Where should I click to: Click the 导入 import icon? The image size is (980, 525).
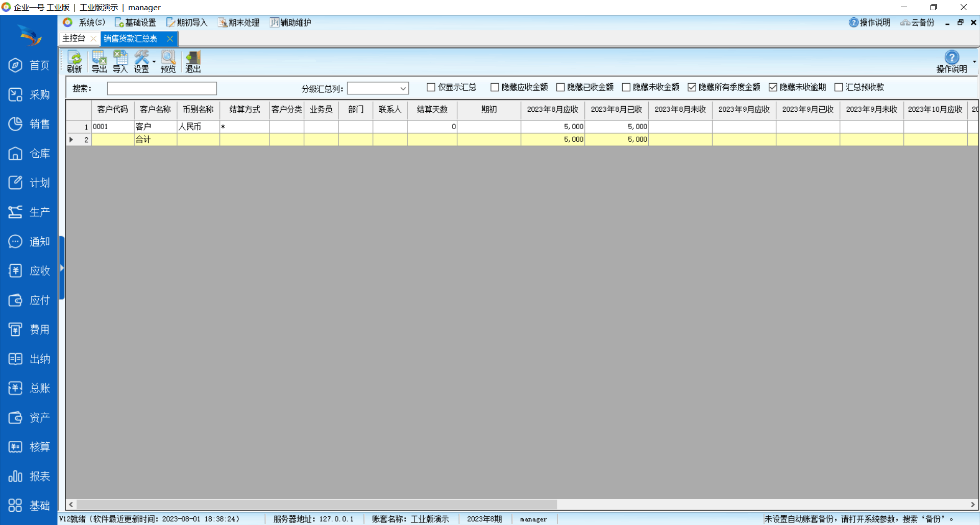[x=120, y=62]
